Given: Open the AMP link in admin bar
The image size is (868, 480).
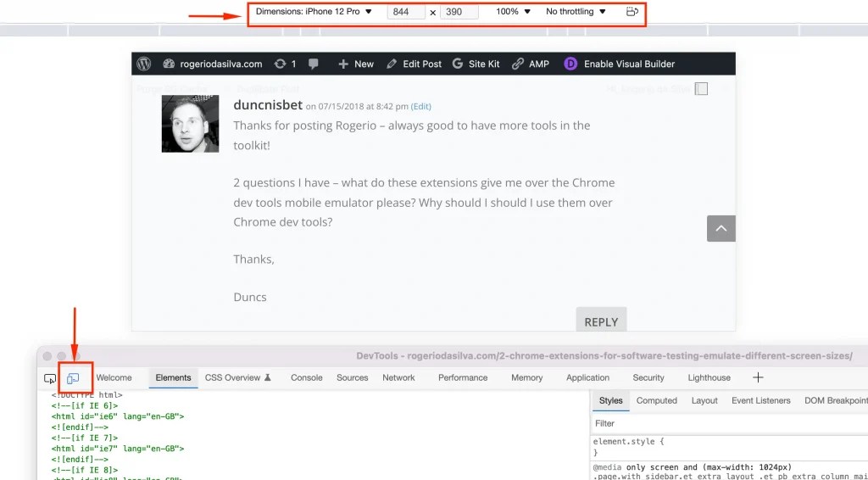Looking at the screenshot, I should click(x=531, y=64).
